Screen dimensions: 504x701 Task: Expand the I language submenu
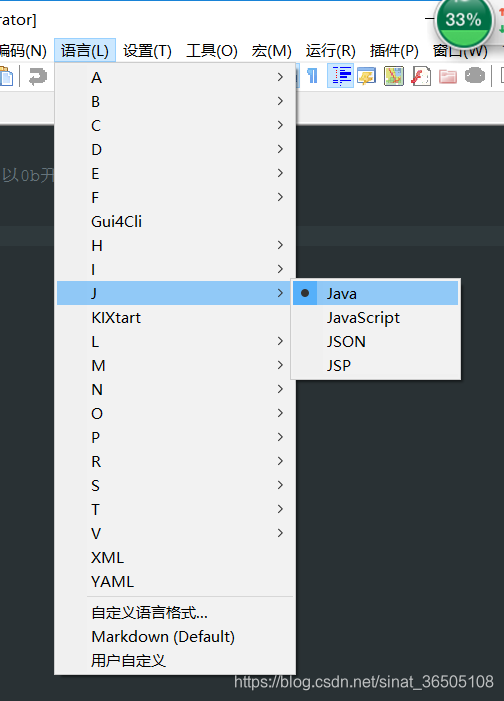point(175,269)
